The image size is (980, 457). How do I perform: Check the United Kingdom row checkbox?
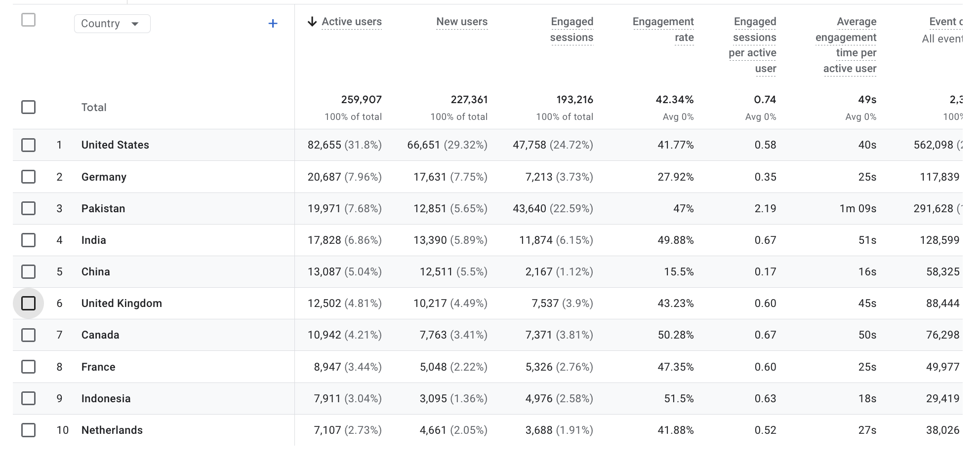[x=28, y=303]
